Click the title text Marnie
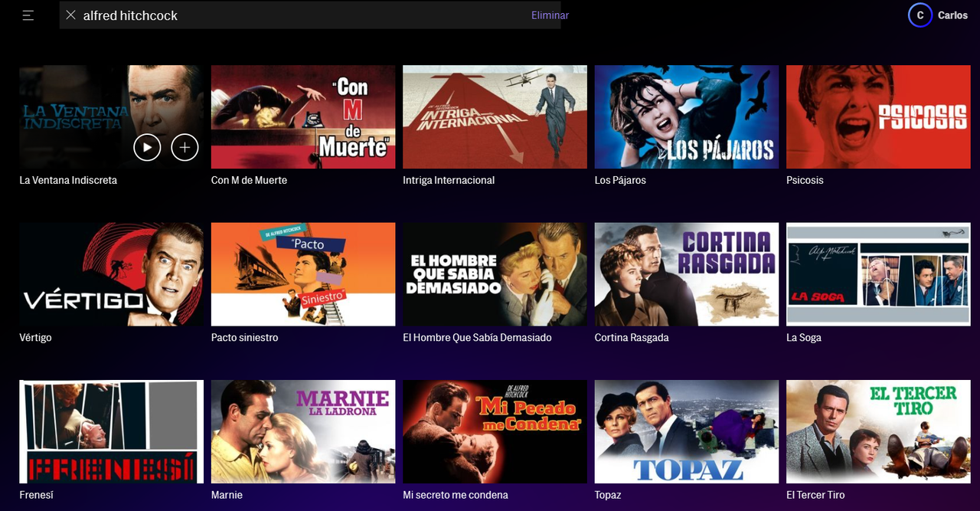 (x=227, y=495)
